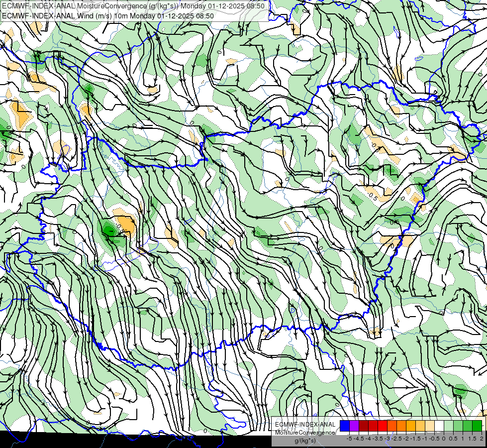Click the MoistureConvergence title line at top
Image resolution: width=487 pixels, height=448 pixels.
pos(133,6)
